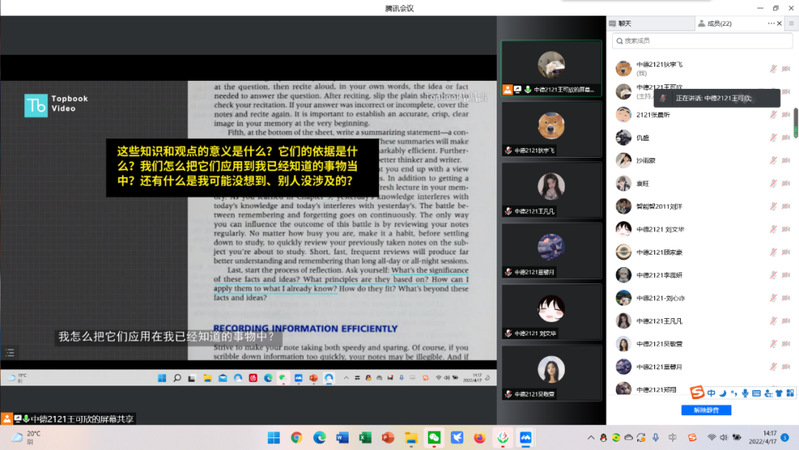Open PowerPoint from the taskbar
This screenshot has width=799, height=450.
tap(388, 438)
